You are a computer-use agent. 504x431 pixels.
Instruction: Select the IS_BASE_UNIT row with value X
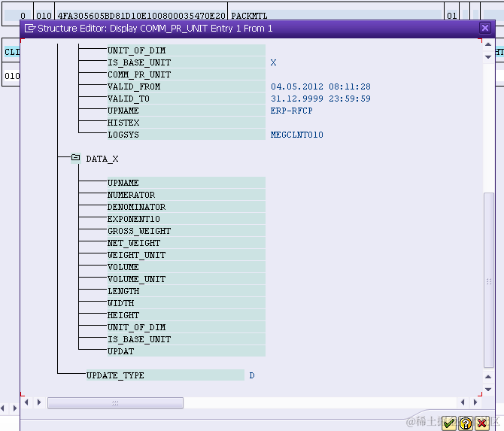(187, 62)
